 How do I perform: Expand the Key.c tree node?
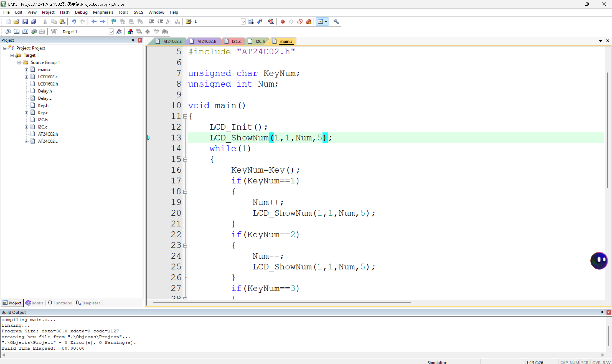[x=26, y=113]
